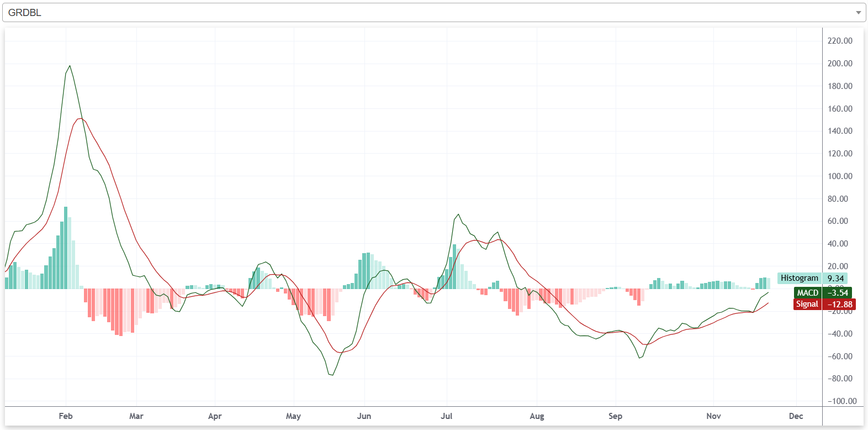The width and height of the screenshot is (868, 430).
Task: Click the −100.00 price scale label
Action: click(841, 401)
